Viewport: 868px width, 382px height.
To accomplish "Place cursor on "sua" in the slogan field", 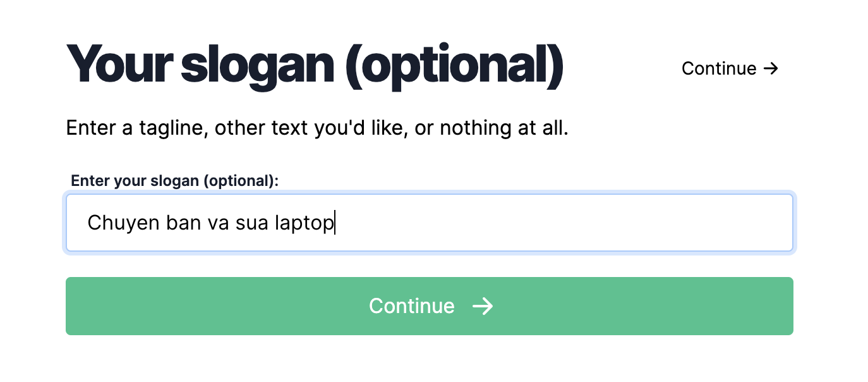I will [252, 223].
